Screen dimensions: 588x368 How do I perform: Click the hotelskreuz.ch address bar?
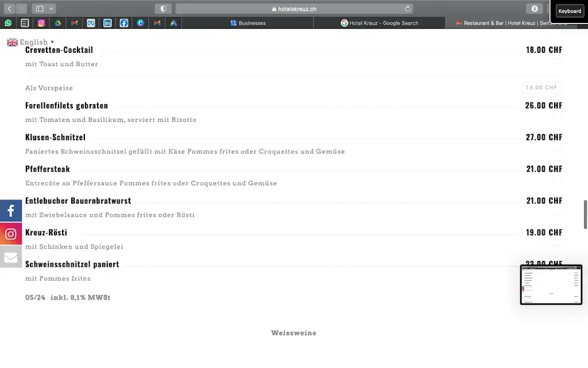(293, 9)
